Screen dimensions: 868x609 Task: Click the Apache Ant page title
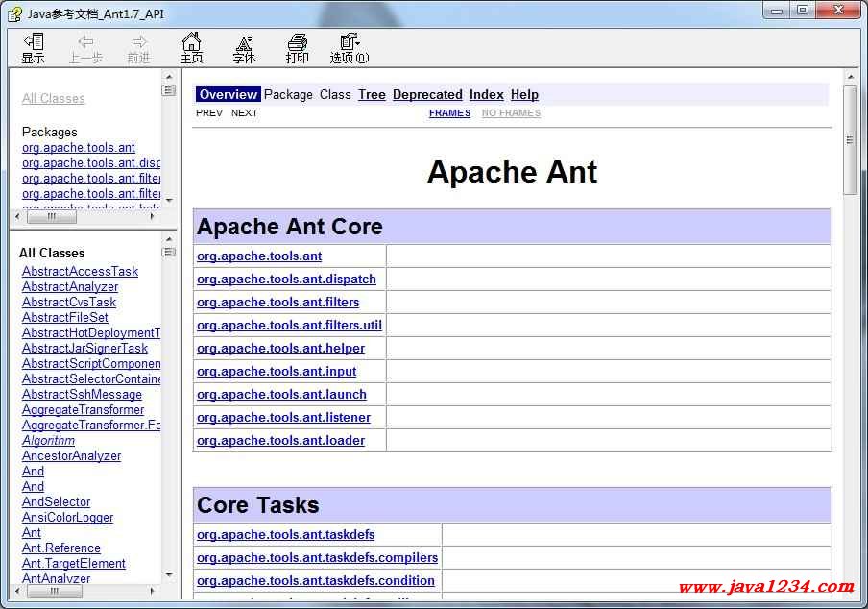coord(513,172)
